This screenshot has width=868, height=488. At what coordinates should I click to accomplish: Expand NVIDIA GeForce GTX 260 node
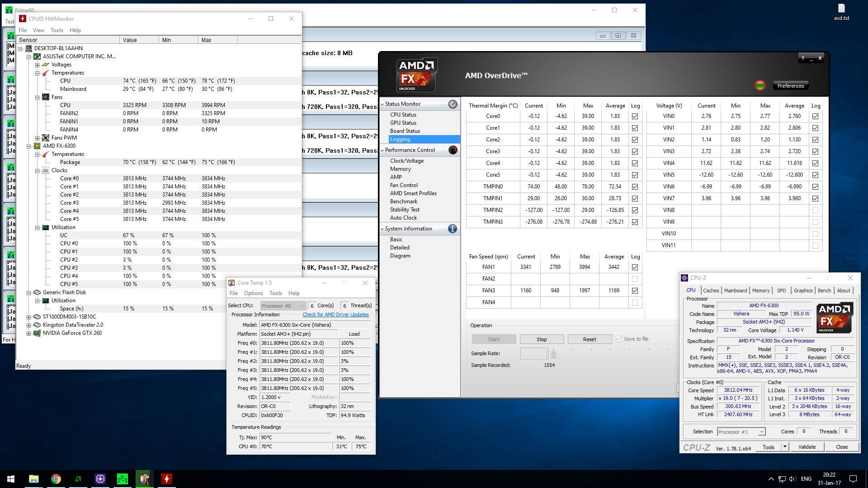tap(29, 333)
